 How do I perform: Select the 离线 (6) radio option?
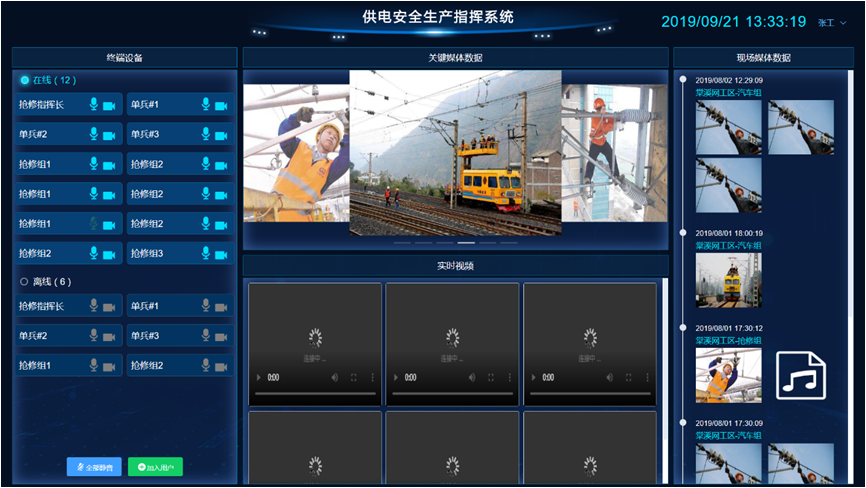(25, 282)
